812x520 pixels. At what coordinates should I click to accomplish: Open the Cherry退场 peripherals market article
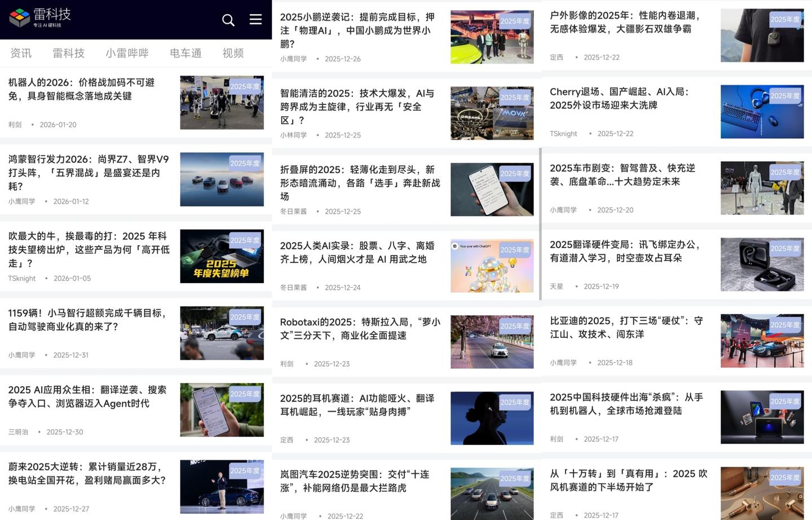[x=626, y=98]
